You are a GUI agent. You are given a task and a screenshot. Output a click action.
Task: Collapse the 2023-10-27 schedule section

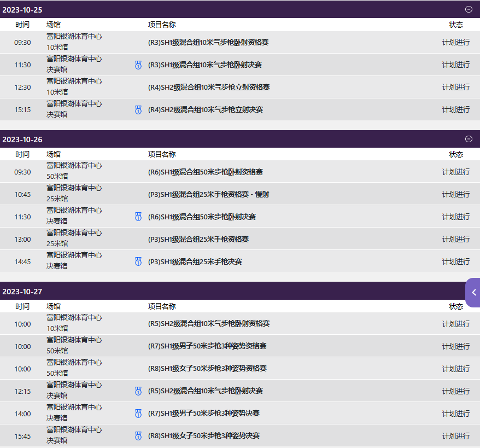(469, 291)
